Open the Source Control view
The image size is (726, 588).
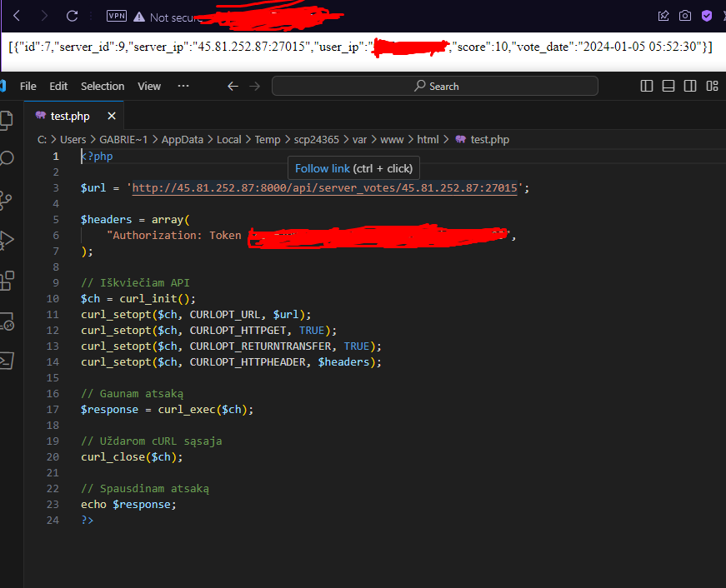pyautogui.click(x=7, y=199)
